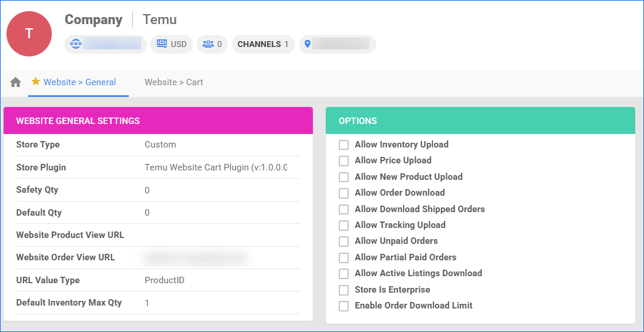Click the Store Plugin label
Image resolution: width=644 pixels, height=332 pixels.
point(41,167)
